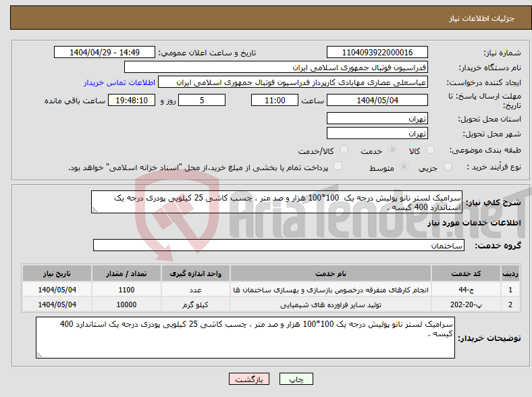
Task: Click the buyer organization name field
Action: [276, 68]
